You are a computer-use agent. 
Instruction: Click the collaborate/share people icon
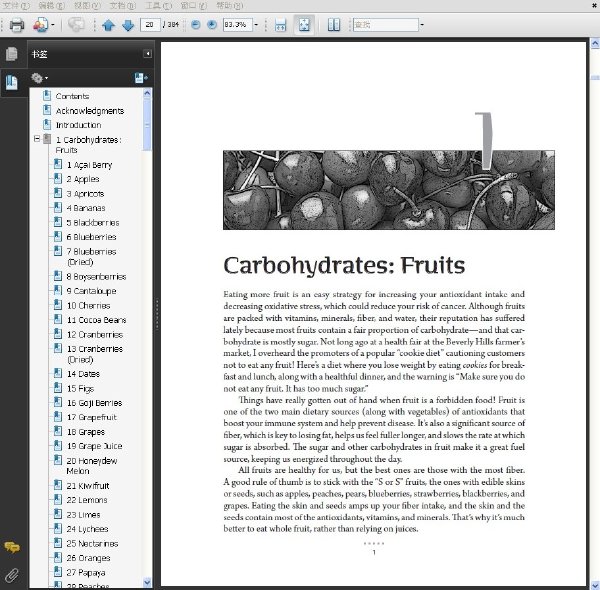point(41,25)
